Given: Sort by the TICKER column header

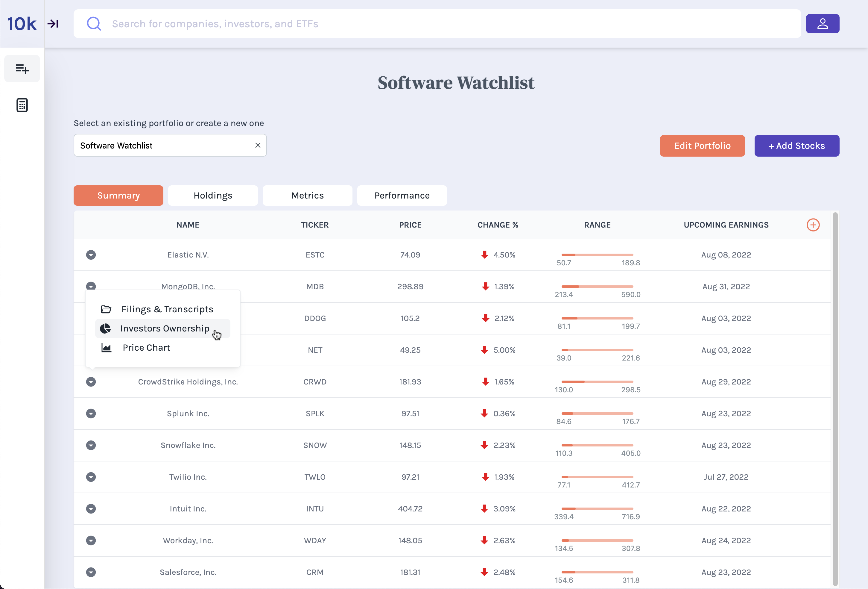Looking at the screenshot, I should (x=315, y=225).
